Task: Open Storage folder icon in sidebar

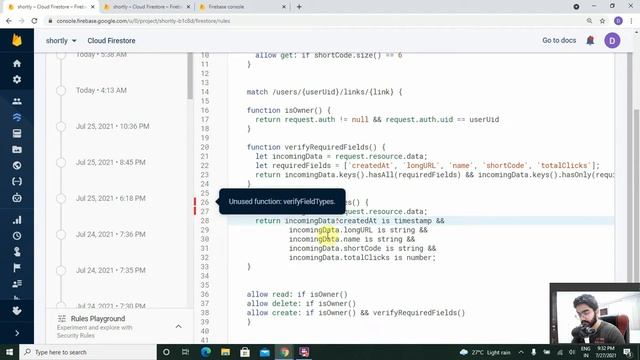Action: pyautogui.click(x=17, y=149)
